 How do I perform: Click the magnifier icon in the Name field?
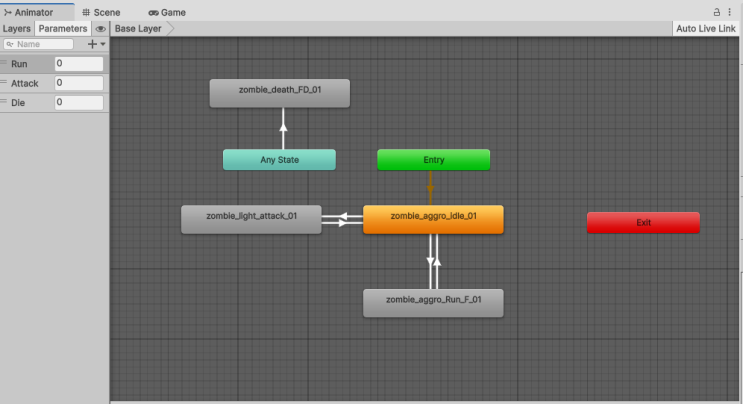click(9, 44)
